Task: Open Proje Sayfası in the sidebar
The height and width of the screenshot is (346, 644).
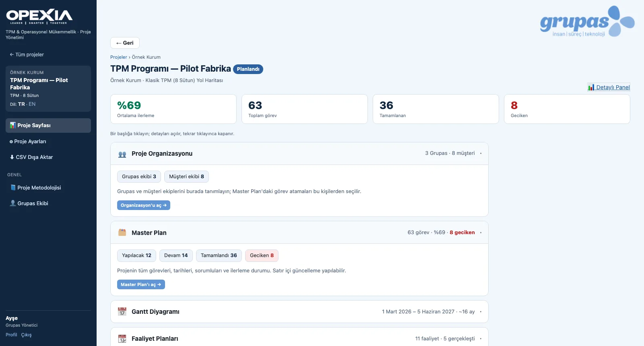Action: click(x=48, y=126)
